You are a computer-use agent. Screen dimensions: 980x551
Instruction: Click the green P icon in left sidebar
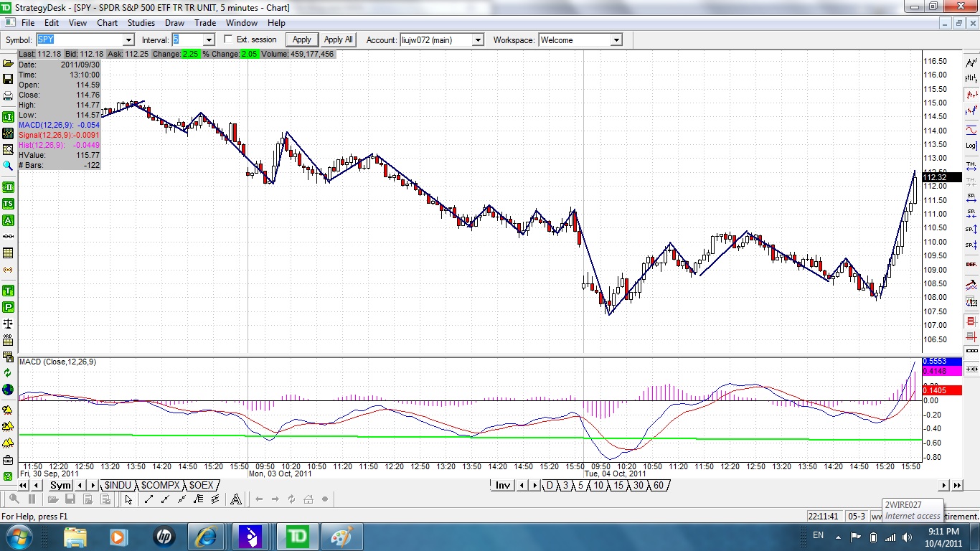[8, 307]
